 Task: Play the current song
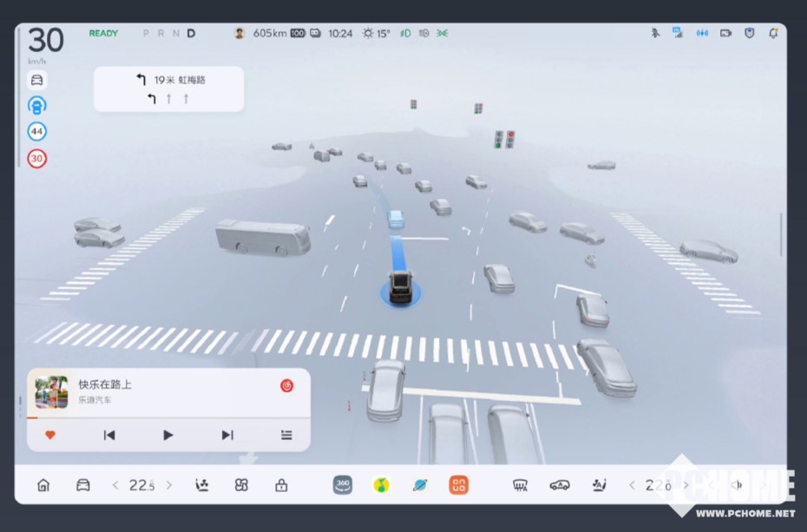click(x=168, y=435)
